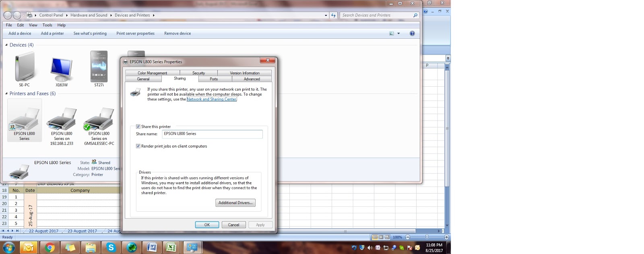Viewport: 644px width, 254px height.
Task: Open Sticky Notes from the taskbar
Action: pyautogui.click(x=70, y=248)
